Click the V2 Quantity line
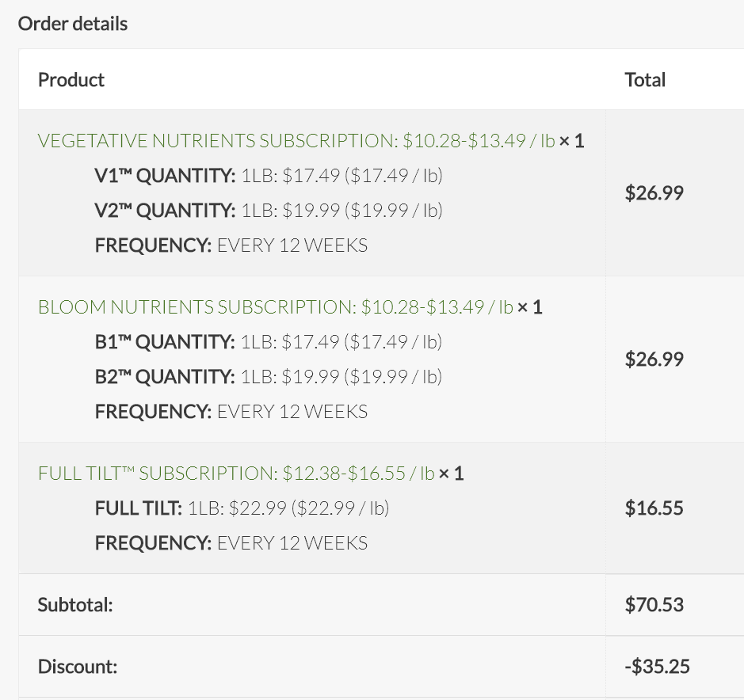744x700 pixels. pos(268,211)
